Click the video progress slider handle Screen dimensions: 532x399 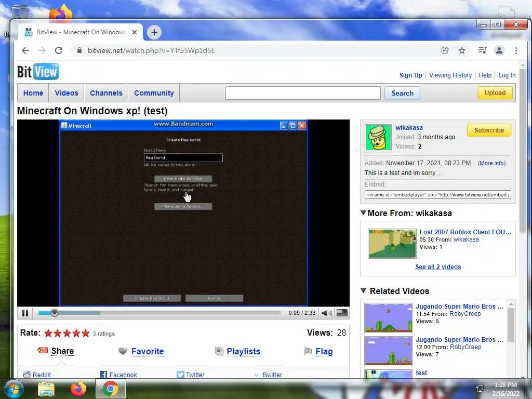[x=54, y=313]
